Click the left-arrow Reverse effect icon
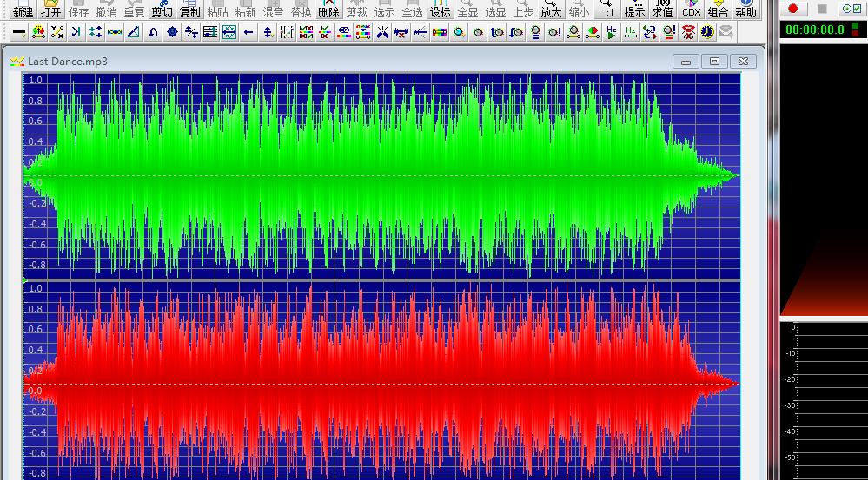Screen dimensions: 868x480 coord(248,32)
